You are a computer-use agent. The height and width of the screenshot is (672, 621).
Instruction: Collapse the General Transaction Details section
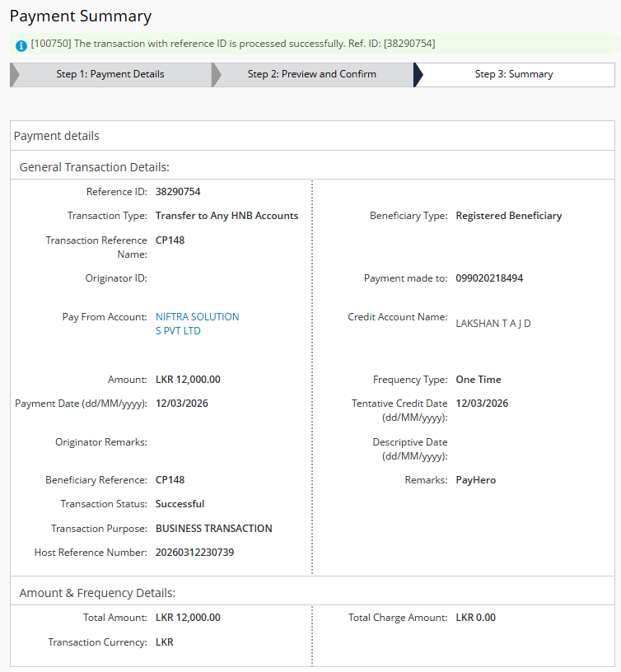tap(94, 167)
